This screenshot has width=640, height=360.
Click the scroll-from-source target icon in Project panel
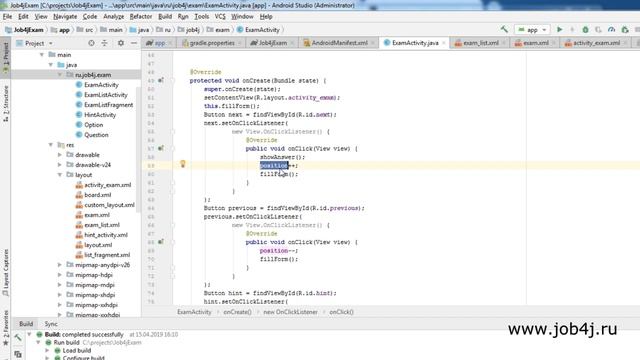[91, 43]
